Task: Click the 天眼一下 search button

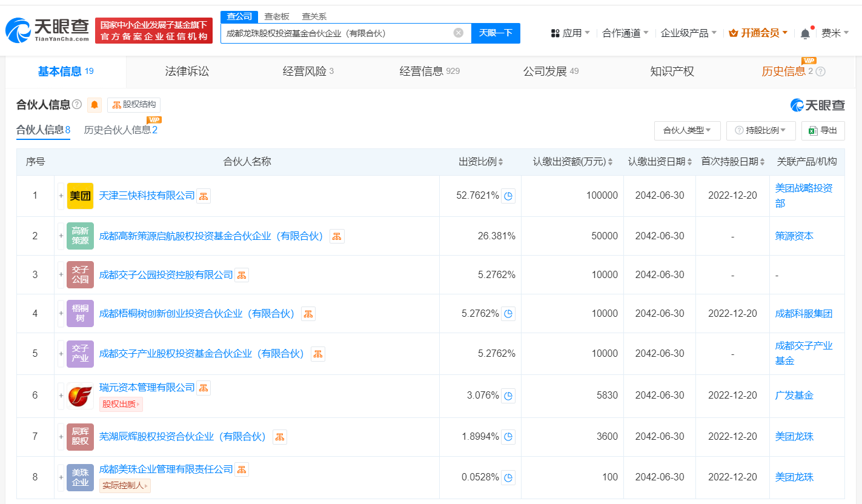Action: [x=496, y=33]
